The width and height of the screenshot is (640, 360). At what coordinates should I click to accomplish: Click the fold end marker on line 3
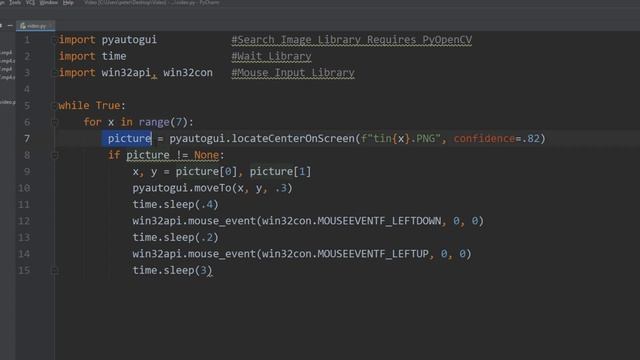click(54, 73)
